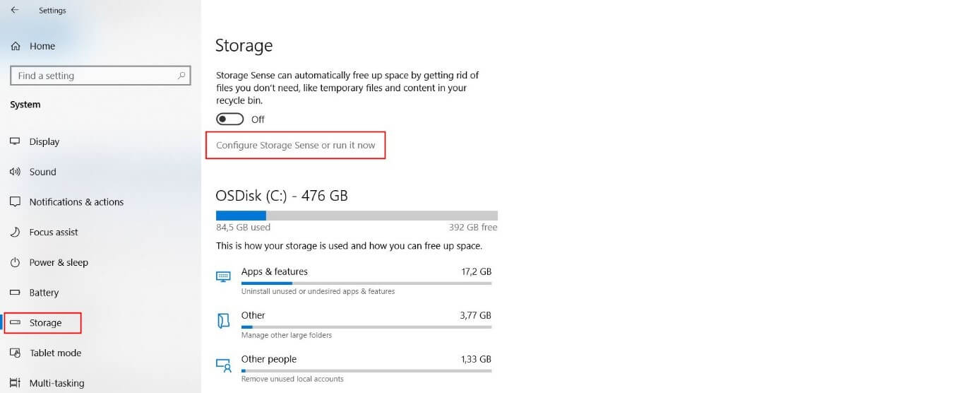980x393 pixels.
Task: Open the Battery settings page
Action: pyautogui.click(x=44, y=293)
